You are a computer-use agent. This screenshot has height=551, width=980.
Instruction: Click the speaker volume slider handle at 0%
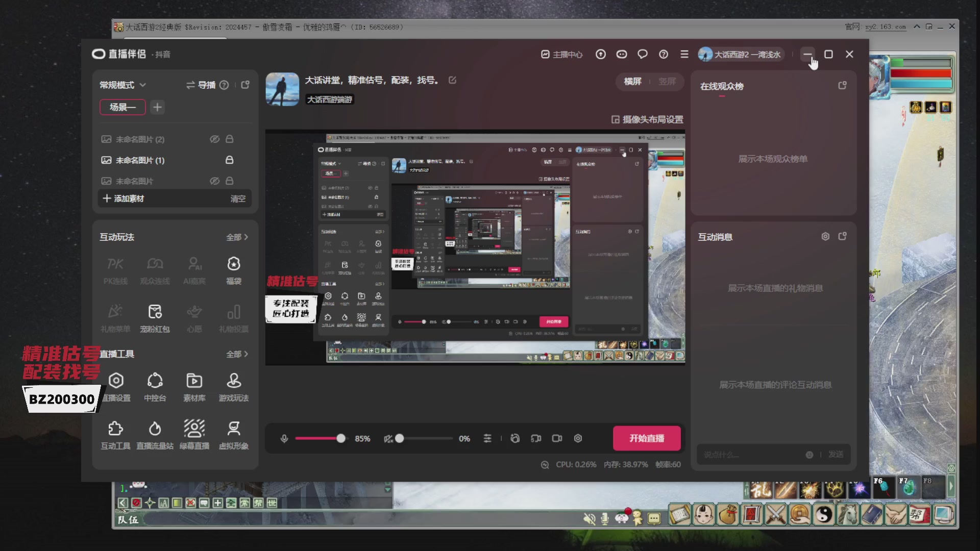coord(400,438)
